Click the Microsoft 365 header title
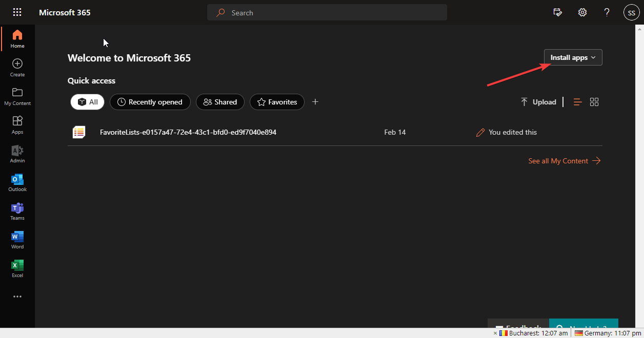This screenshot has height=338, width=644. click(65, 12)
